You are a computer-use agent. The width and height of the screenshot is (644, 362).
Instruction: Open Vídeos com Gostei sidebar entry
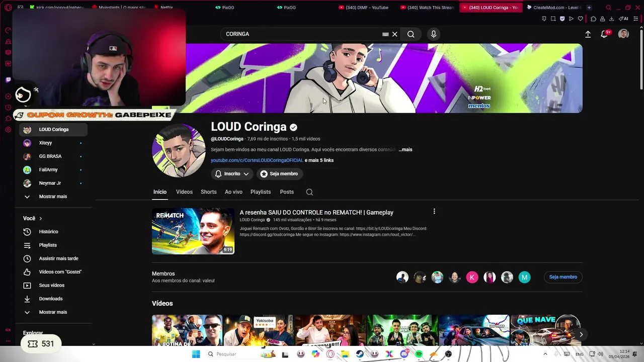coord(53,272)
